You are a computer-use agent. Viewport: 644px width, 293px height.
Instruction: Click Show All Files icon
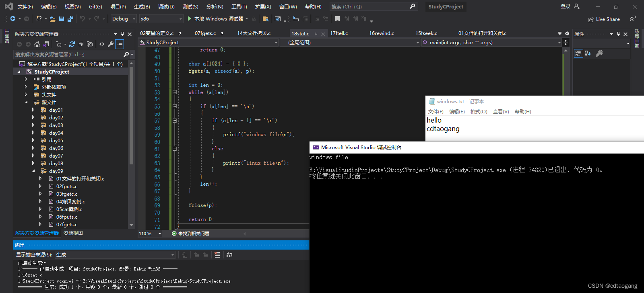[x=90, y=44]
